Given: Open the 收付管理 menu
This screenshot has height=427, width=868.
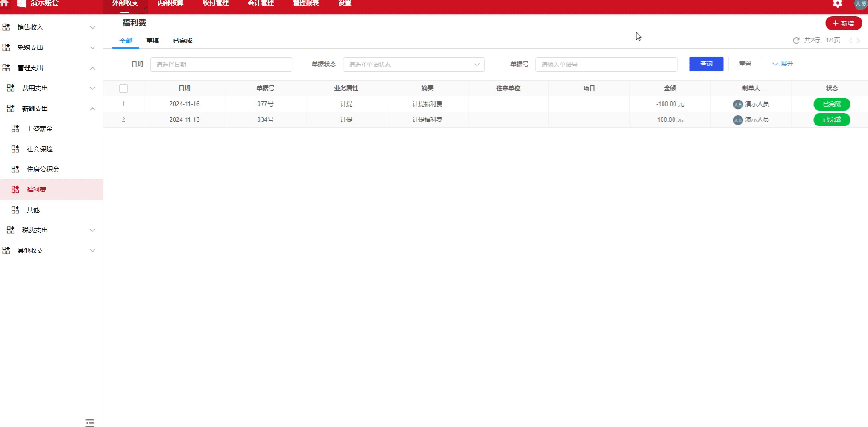Looking at the screenshot, I should coord(215,3).
